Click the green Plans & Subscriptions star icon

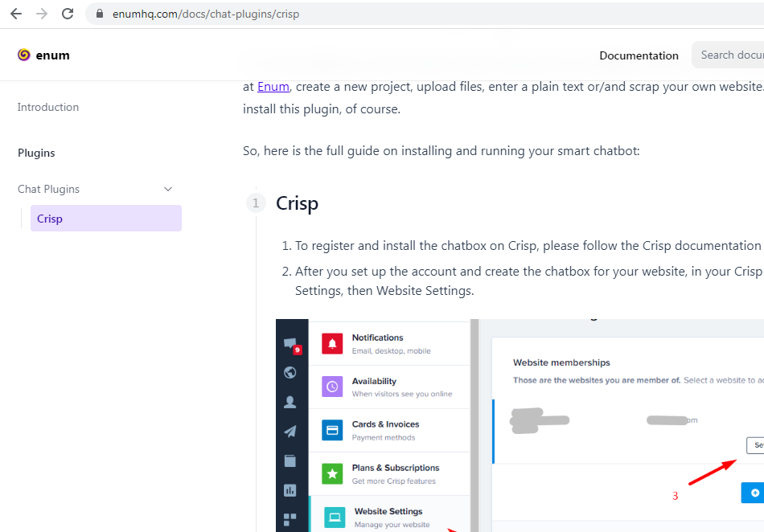(332, 473)
